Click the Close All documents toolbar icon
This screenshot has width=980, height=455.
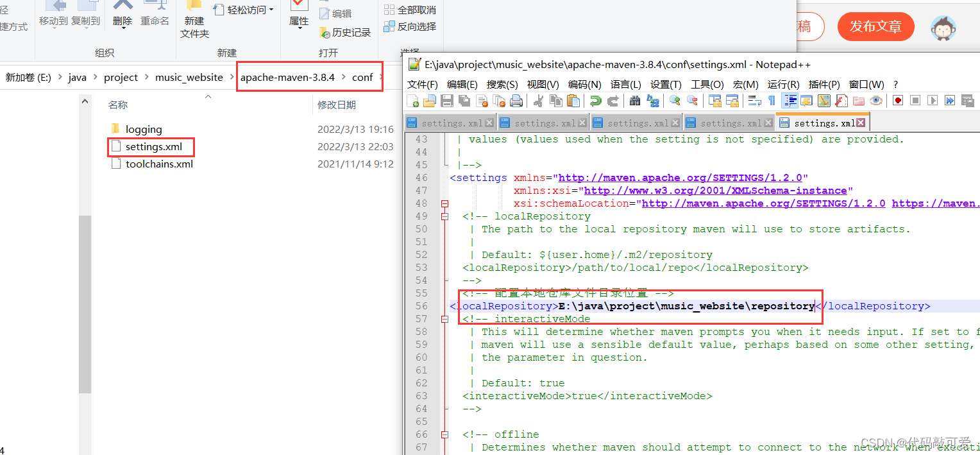point(500,101)
